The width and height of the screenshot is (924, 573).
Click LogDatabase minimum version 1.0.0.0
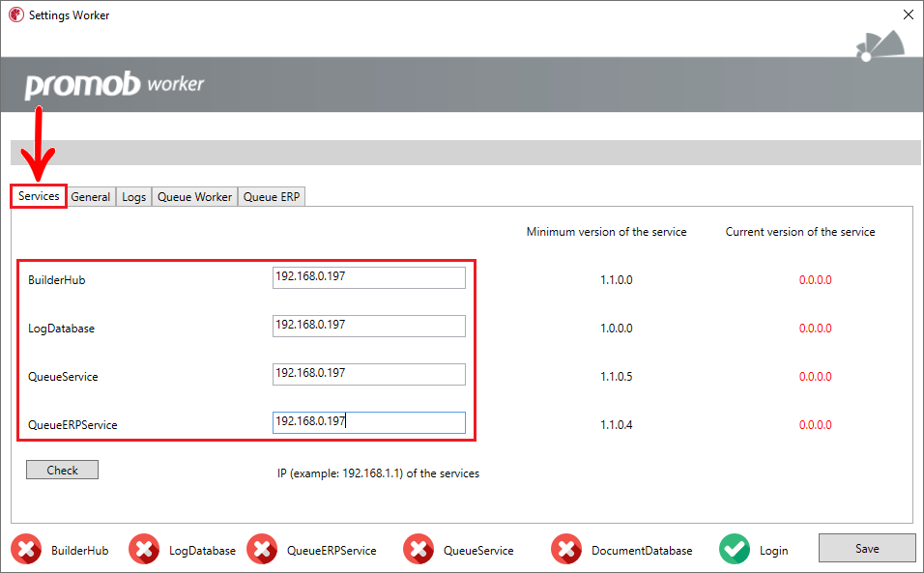tap(617, 328)
